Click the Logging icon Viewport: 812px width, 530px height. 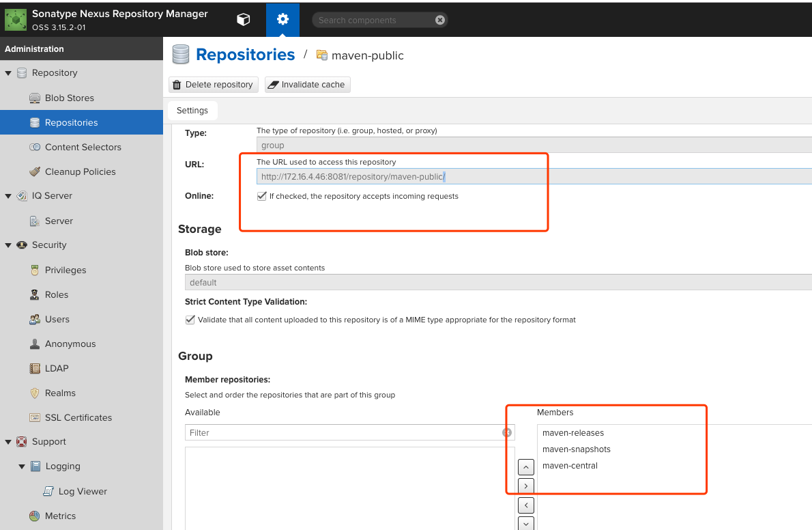35,466
